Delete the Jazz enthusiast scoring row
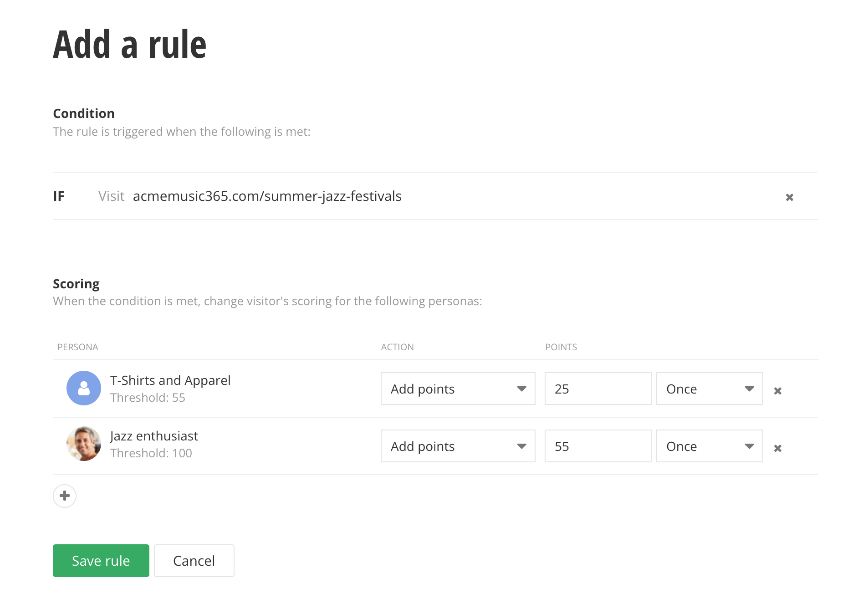Image resolution: width=868 pixels, height=614 pixels. point(777,448)
